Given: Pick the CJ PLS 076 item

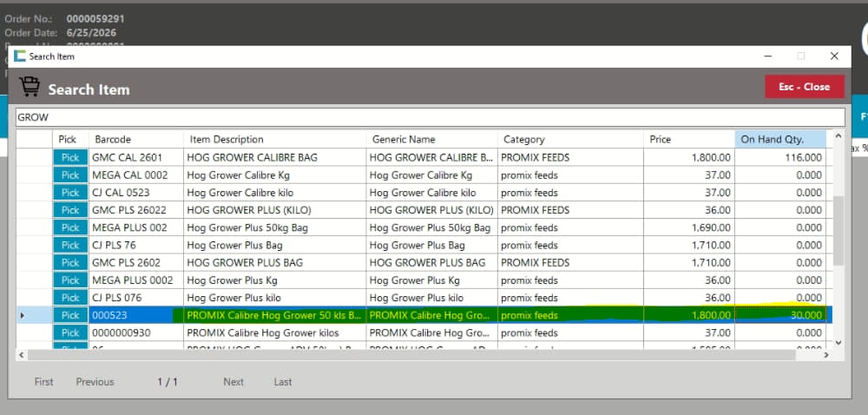Looking at the screenshot, I should pos(70,298).
